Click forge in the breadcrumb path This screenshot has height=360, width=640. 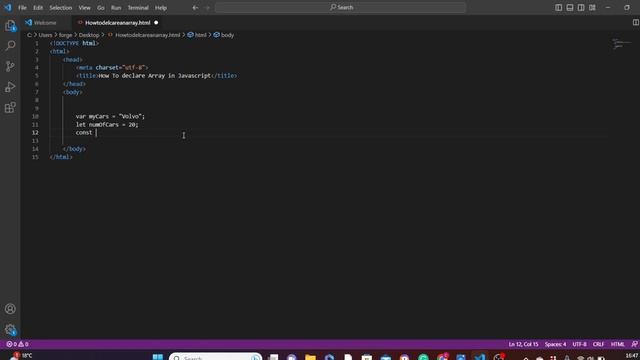(65, 35)
